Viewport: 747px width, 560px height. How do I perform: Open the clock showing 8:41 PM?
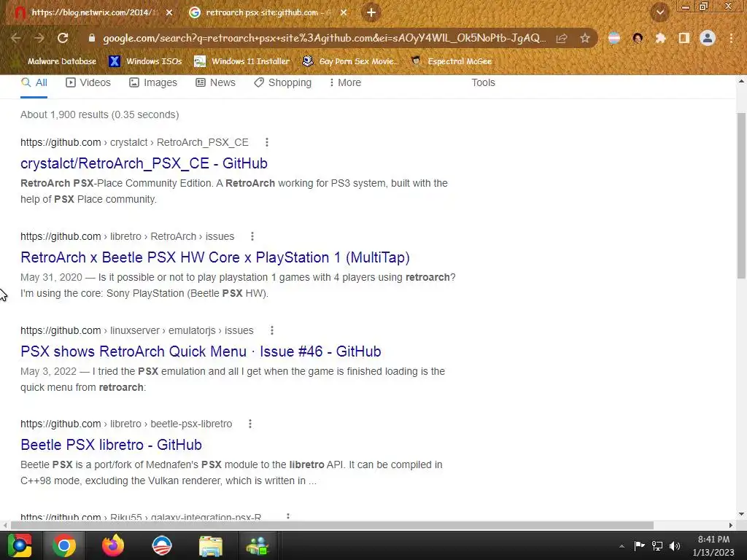[x=713, y=540]
